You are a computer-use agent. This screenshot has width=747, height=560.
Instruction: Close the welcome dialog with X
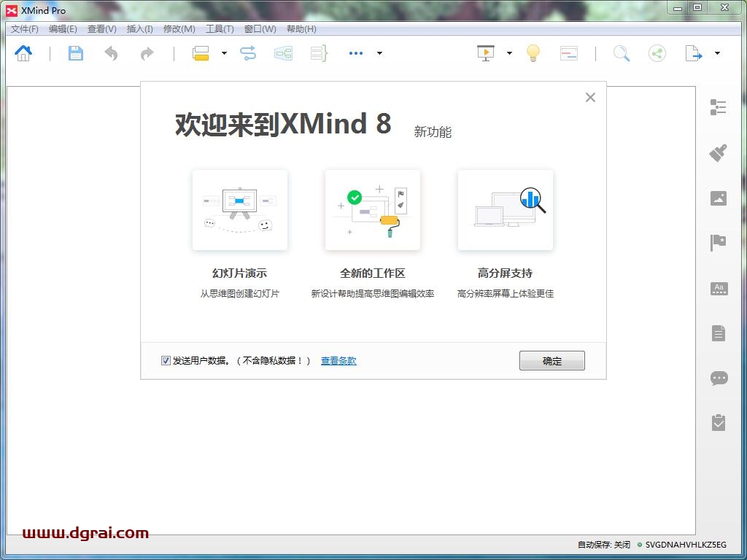click(x=590, y=98)
